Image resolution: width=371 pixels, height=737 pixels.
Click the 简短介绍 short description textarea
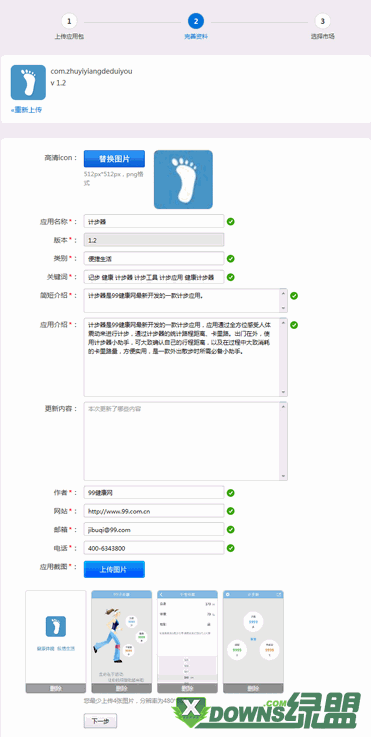pos(186,300)
